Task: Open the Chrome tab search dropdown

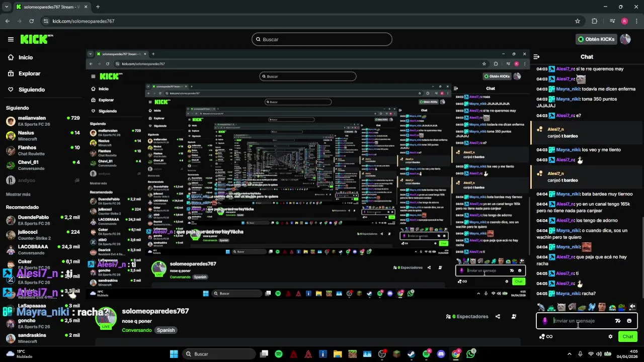Action: [7, 7]
